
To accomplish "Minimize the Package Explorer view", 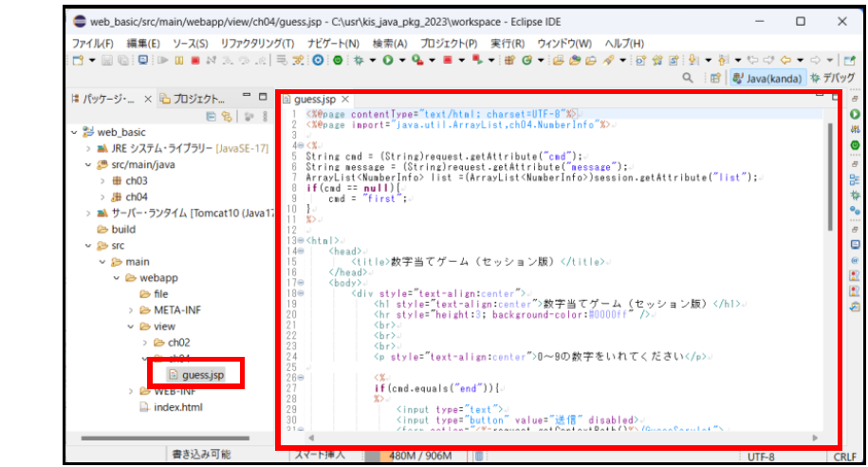I will click(245, 97).
